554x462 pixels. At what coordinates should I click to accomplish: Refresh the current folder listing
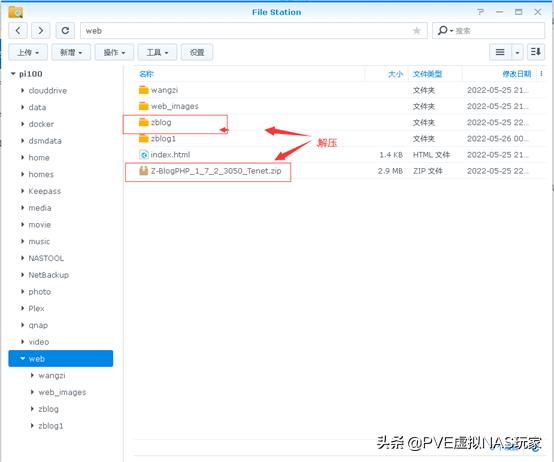pos(65,31)
